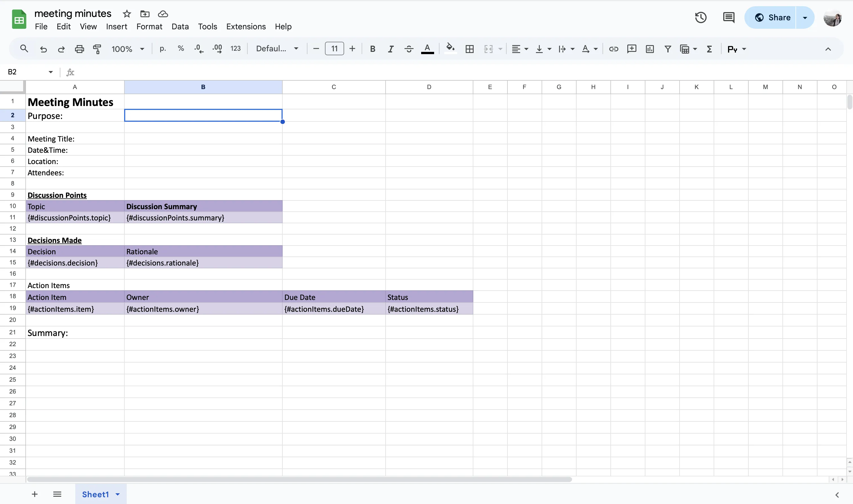Select the paint format tool

(x=97, y=49)
